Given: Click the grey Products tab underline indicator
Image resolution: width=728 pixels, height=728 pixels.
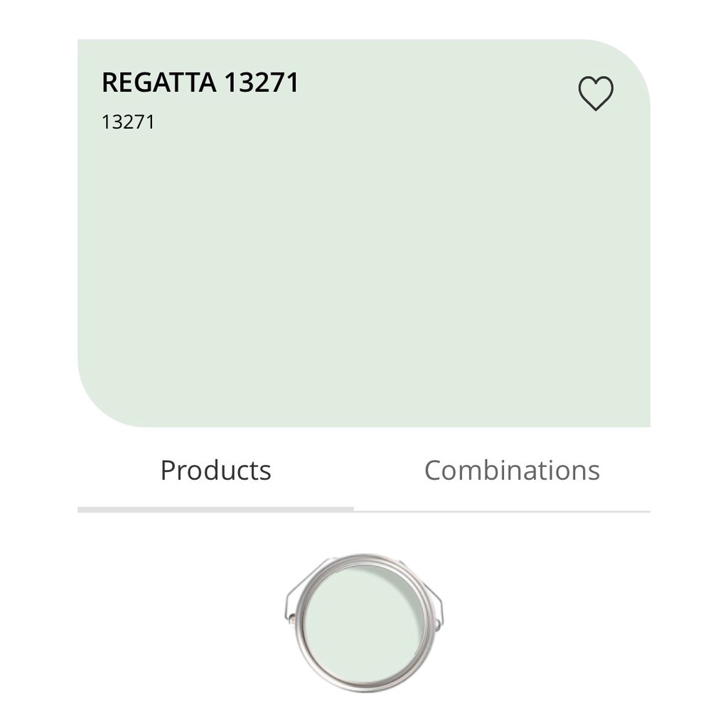Looking at the screenshot, I should click(215, 510).
